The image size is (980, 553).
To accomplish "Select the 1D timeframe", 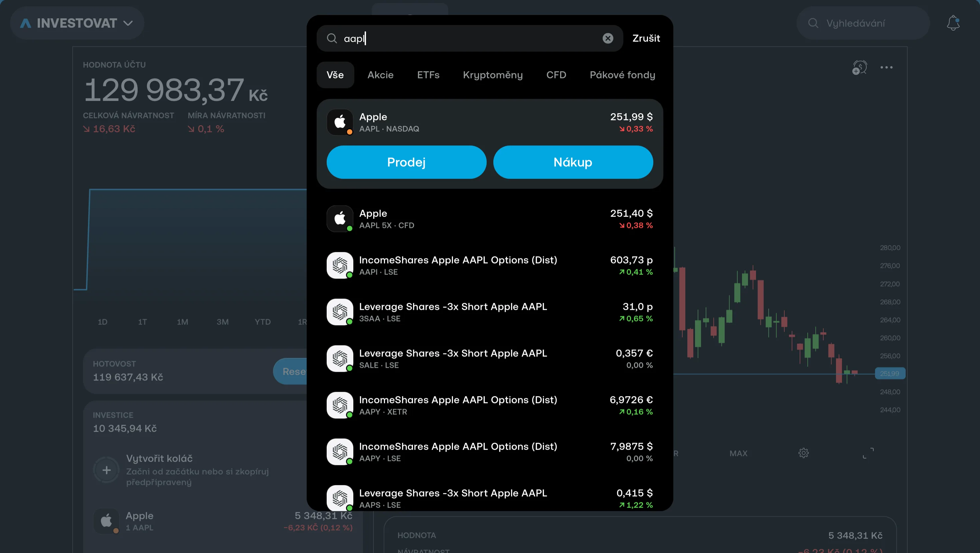I will [102, 321].
